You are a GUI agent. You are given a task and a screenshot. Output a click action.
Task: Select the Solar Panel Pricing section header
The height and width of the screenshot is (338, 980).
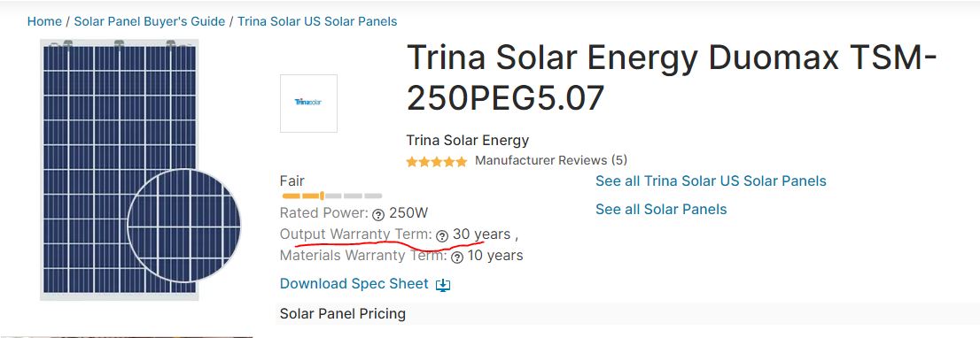tap(343, 314)
